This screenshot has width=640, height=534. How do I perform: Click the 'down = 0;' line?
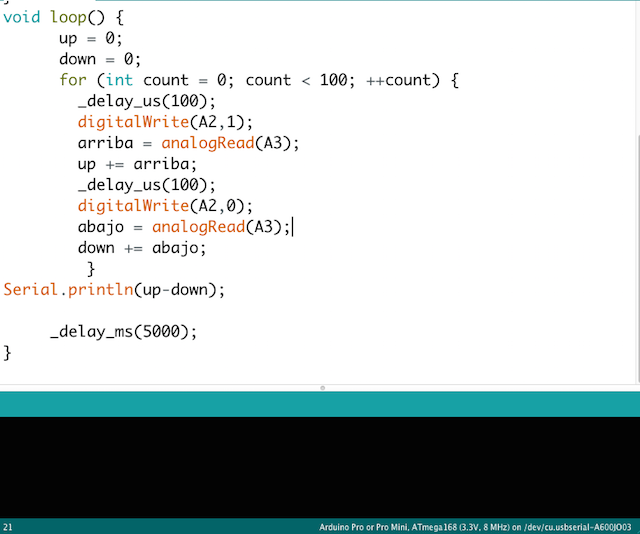click(x=100, y=59)
